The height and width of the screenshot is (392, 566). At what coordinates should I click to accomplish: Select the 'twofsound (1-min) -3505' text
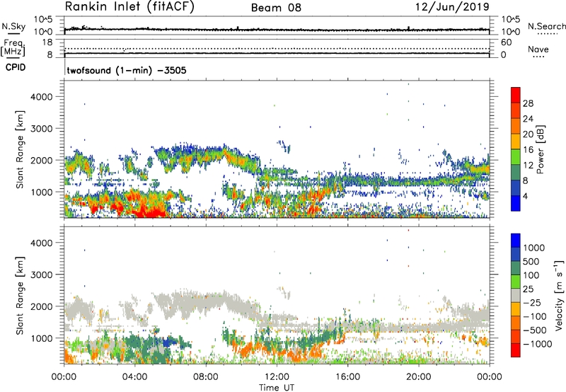pyautogui.click(x=127, y=70)
